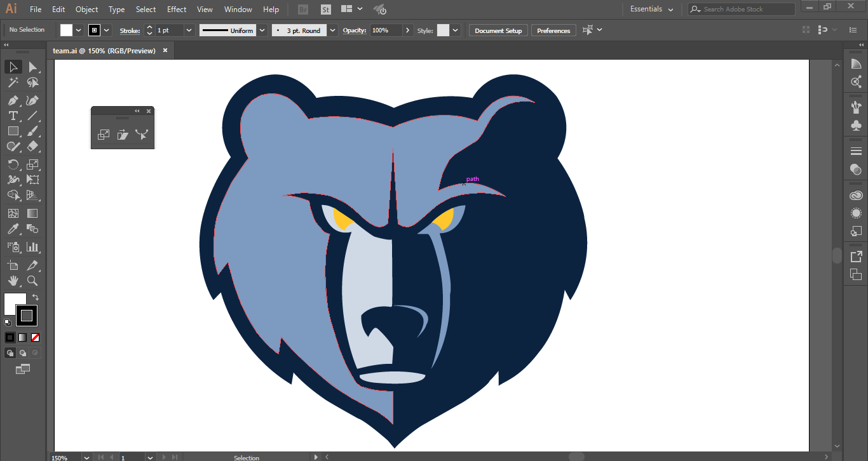868x461 pixels.
Task: Select the Free Transform tool
Action: coord(32,180)
